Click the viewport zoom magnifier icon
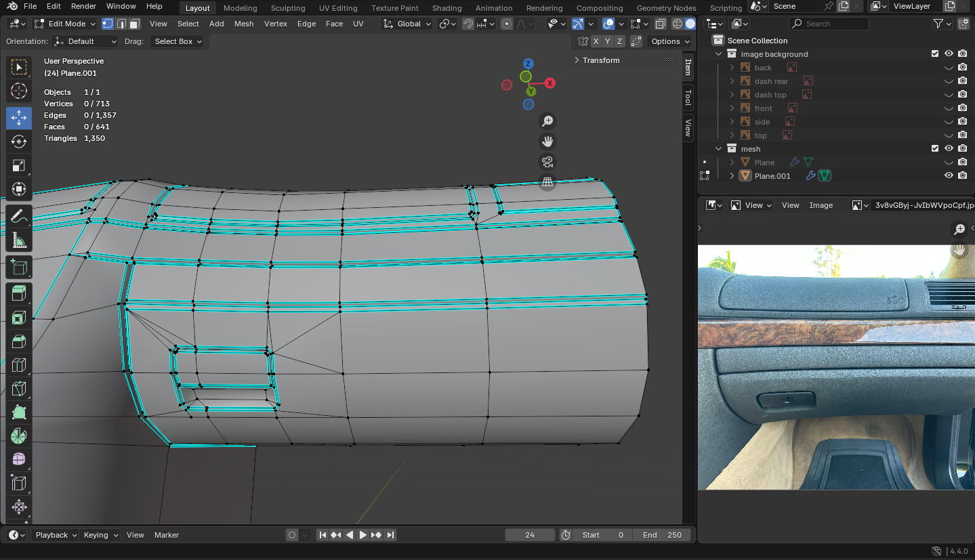The height and width of the screenshot is (560, 975). (x=547, y=121)
